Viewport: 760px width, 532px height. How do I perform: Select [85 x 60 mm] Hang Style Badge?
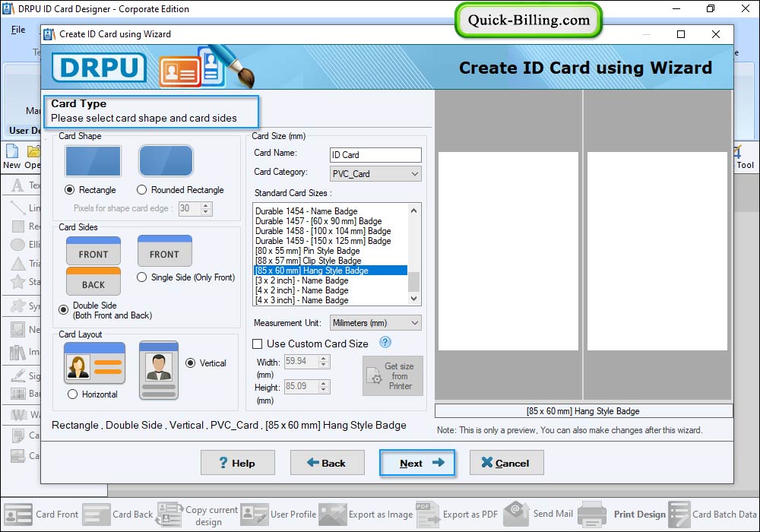[331, 271]
